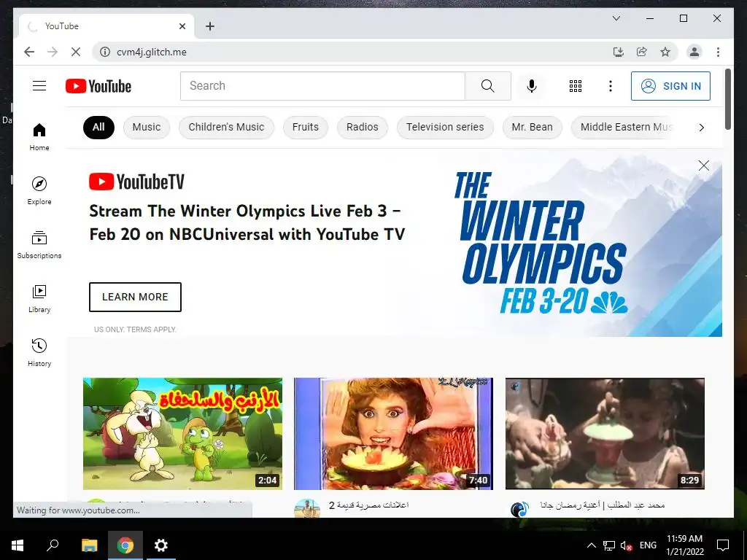This screenshot has height=560, width=747.
Task: Open the 7:40 video thumbnail
Action: 393,434
